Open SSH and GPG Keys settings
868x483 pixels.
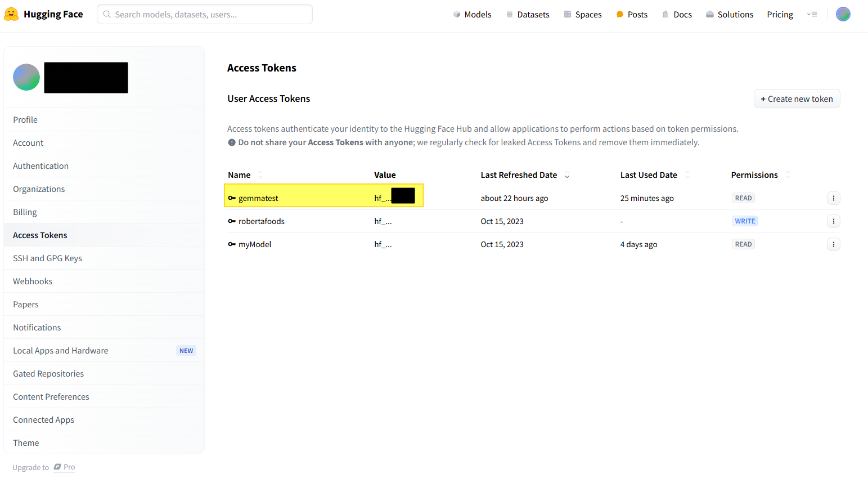[x=104, y=258]
